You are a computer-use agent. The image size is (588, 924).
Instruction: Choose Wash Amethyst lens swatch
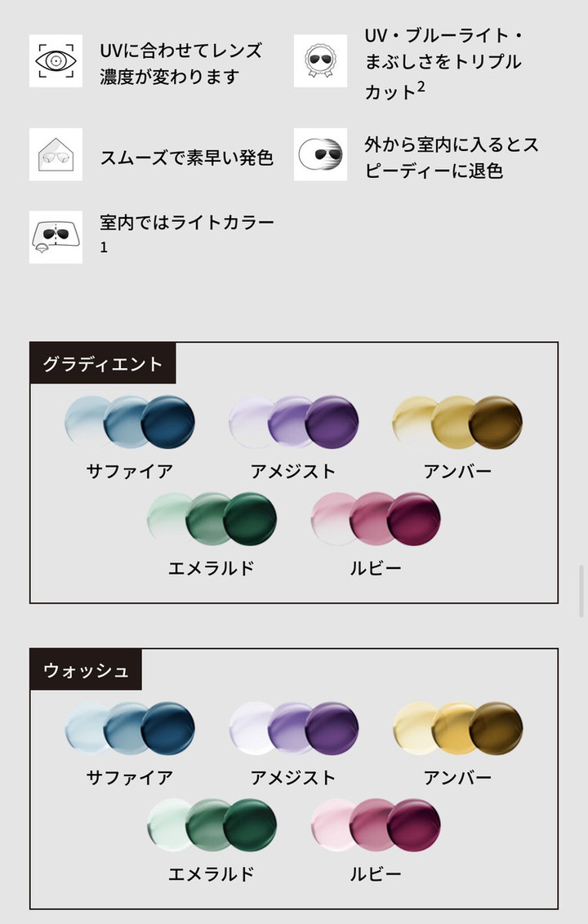point(293,728)
